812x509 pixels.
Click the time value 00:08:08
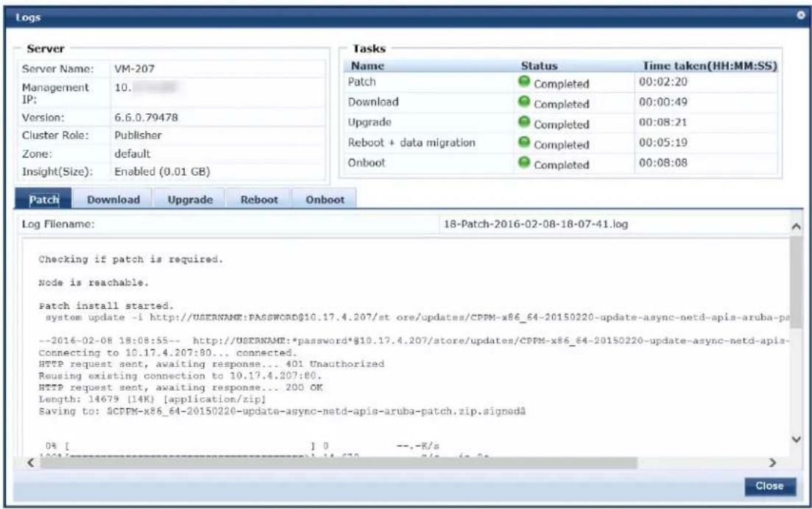pyautogui.click(x=663, y=163)
